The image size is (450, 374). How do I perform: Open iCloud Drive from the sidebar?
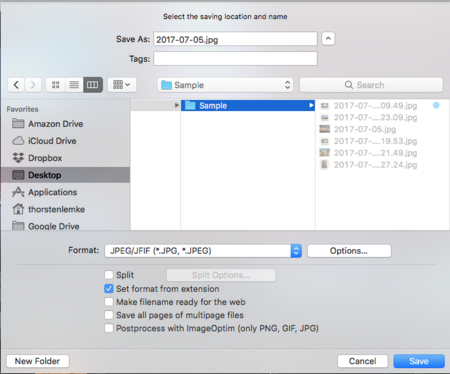[65, 141]
